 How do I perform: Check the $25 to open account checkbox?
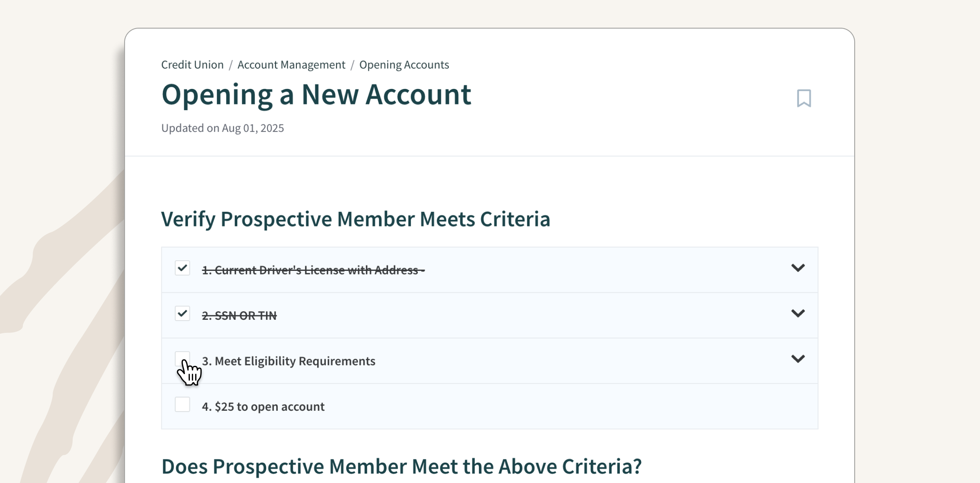[x=182, y=404]
